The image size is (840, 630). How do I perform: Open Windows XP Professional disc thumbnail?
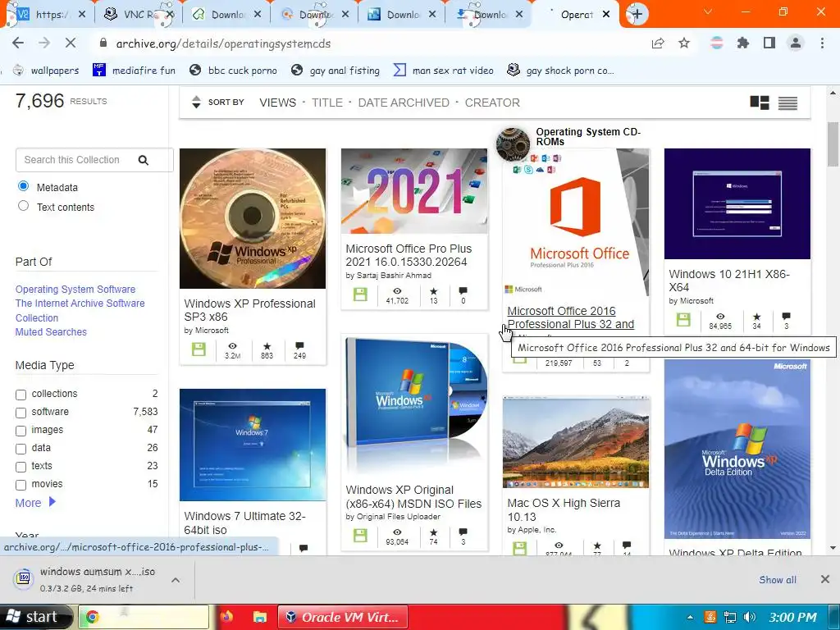pos(253,218)
